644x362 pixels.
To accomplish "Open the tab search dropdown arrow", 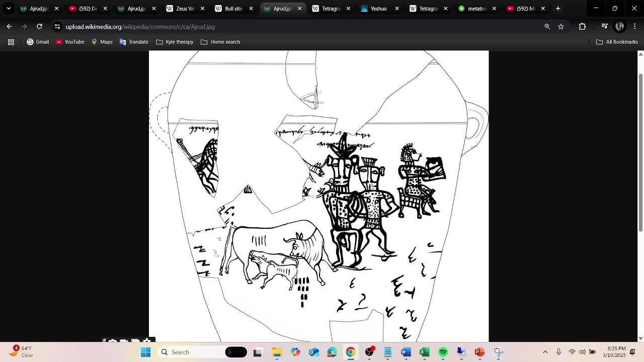I will pyautogui.click(x=9, y=9).
